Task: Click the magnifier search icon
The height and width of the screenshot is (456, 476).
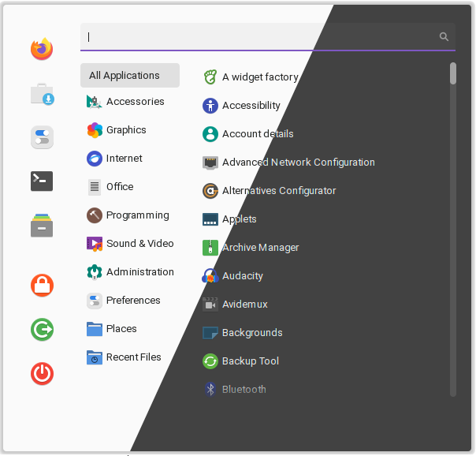Action: (444, 37)
